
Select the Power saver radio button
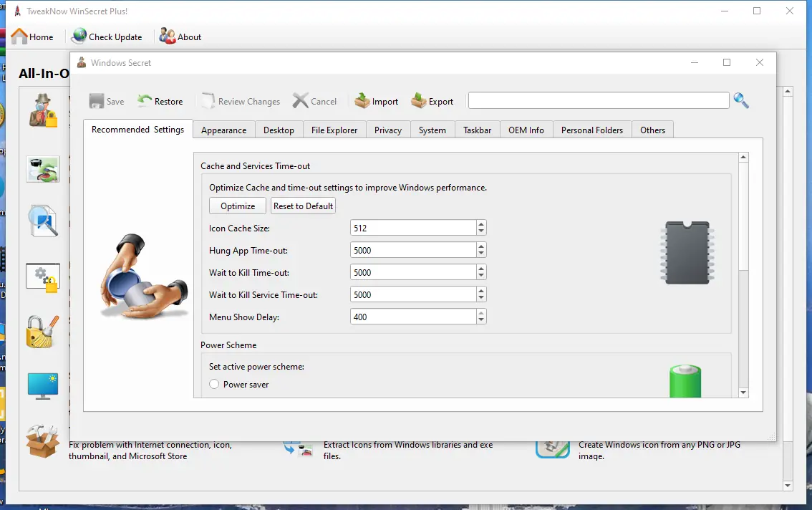pyautogui.click(x=214, y=385)
